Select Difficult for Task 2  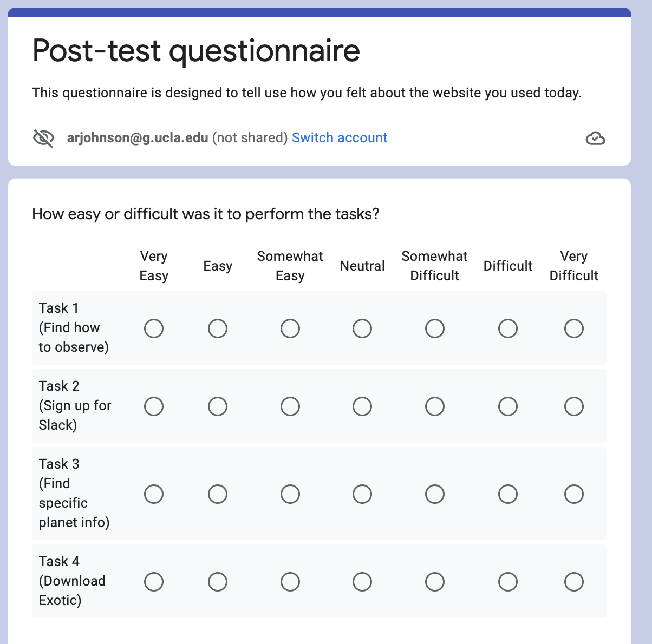point(508,406)
